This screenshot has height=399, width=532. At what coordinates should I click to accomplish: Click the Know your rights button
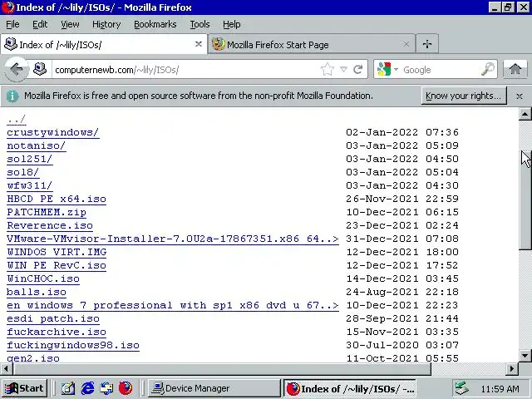tap(464, 96)
